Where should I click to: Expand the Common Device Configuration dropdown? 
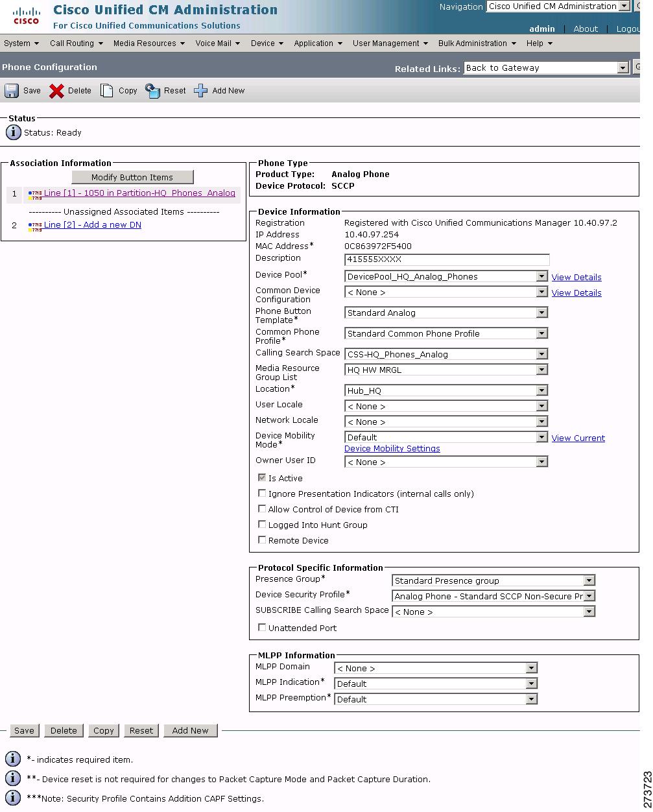coord(446,293)
